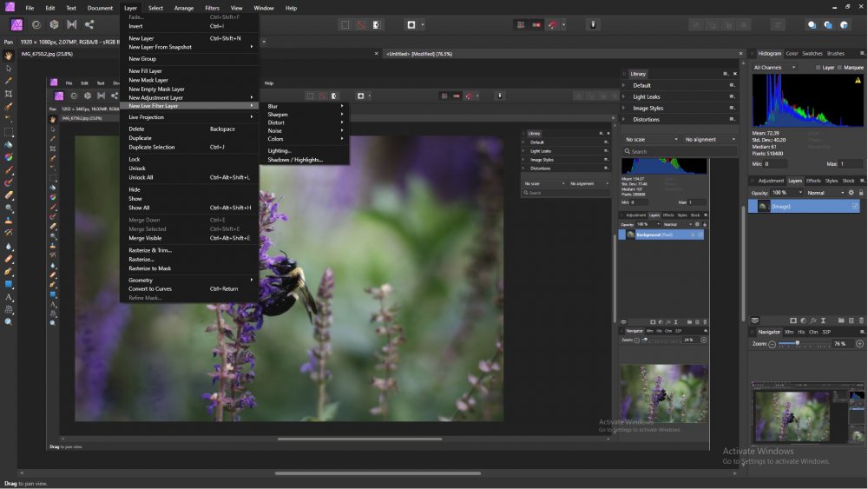Image resolution: width=868 pixels, height=489 pixels.
Task: Click the Zoom magnifier tool
Action: click(x=9, y=321)
